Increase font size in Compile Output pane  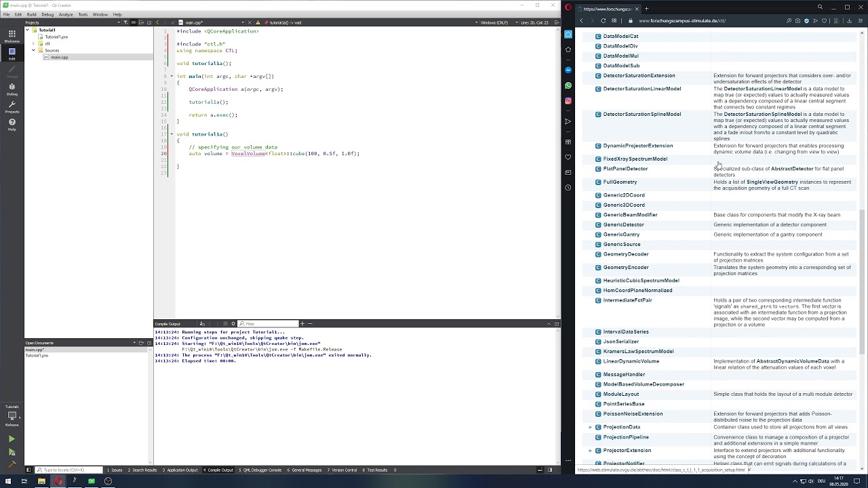click(x=302, y=324)
